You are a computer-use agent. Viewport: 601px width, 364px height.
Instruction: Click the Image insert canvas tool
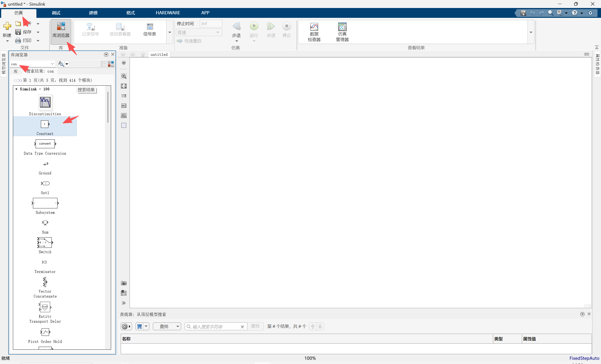(x=124, y=115)
